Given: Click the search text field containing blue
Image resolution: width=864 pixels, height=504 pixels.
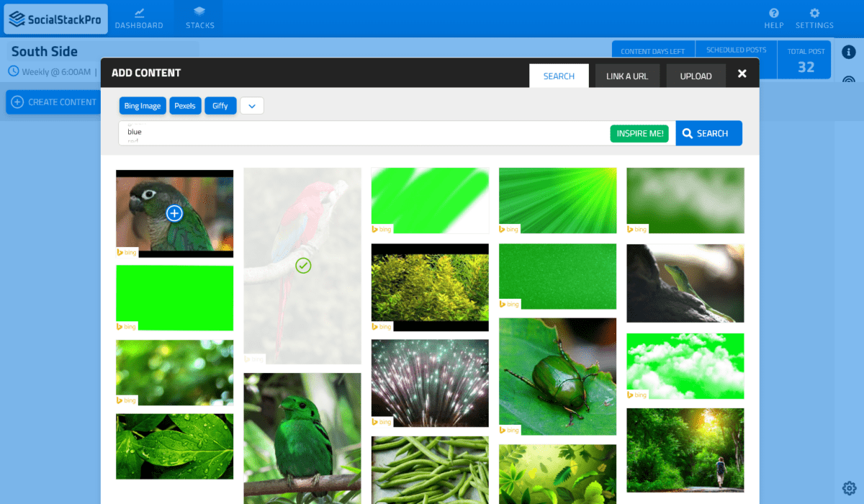Looking at the screenshot, I should click(360, 133).
